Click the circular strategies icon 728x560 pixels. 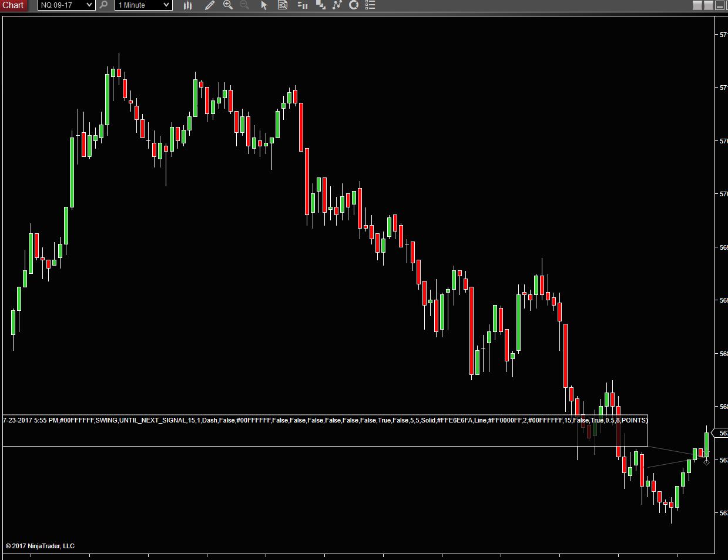[354, 5]
